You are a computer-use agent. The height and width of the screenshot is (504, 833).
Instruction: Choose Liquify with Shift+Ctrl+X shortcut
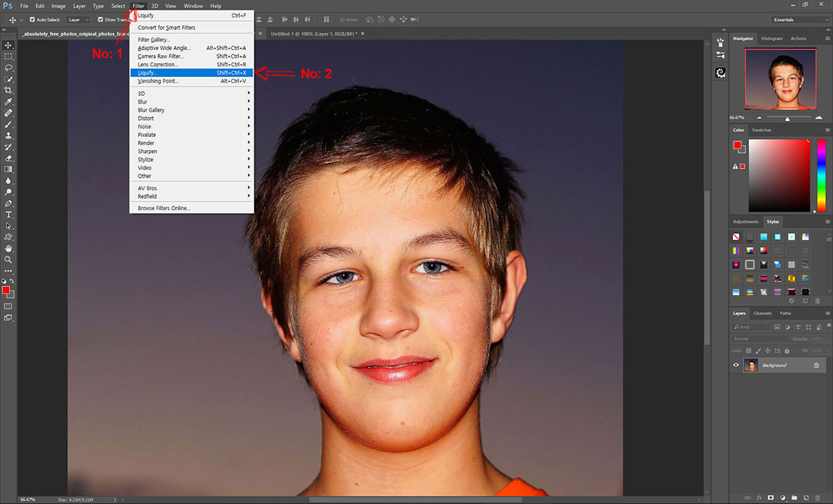click(192, 72)
